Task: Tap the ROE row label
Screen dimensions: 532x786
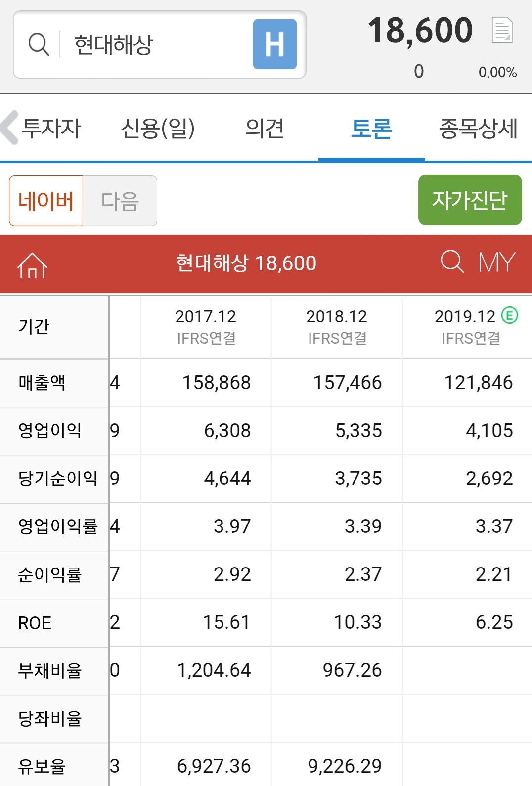Action: [x=35, y=623]
